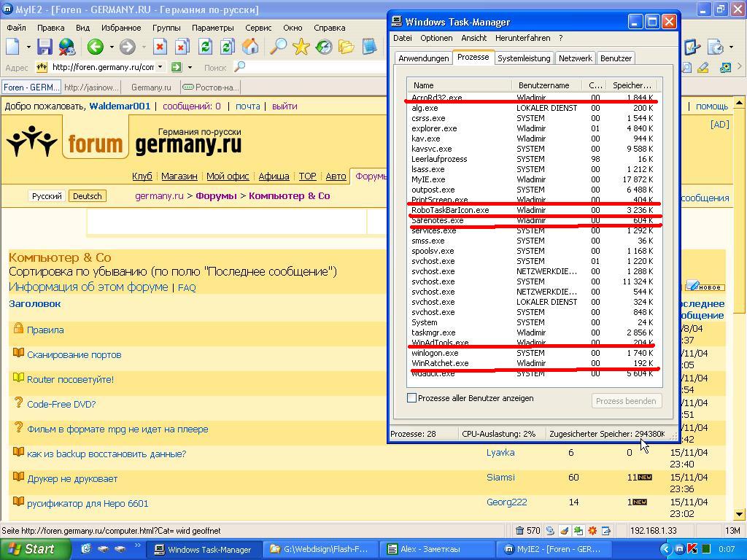
Task: Open the folders toolbar icon
Action: point(347,47)
